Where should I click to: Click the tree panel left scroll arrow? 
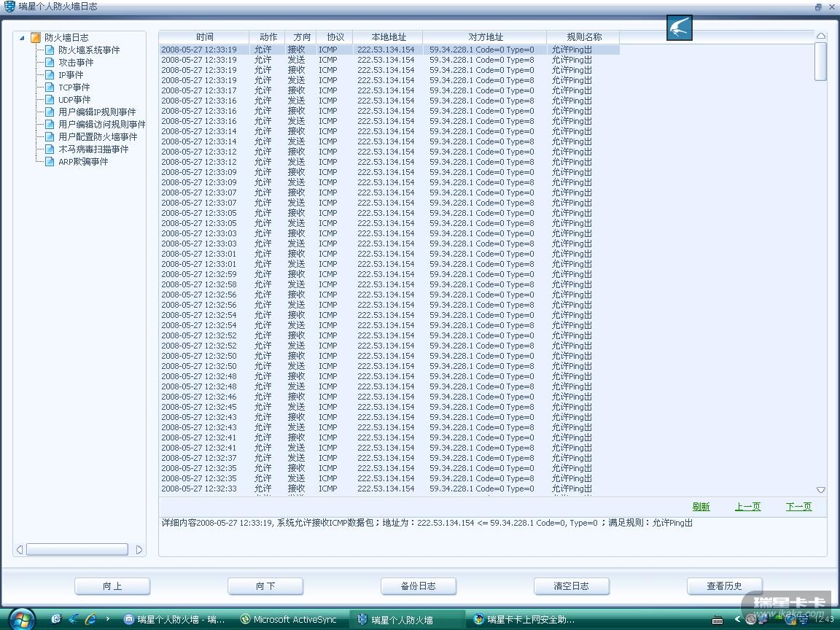click(20, 550)
